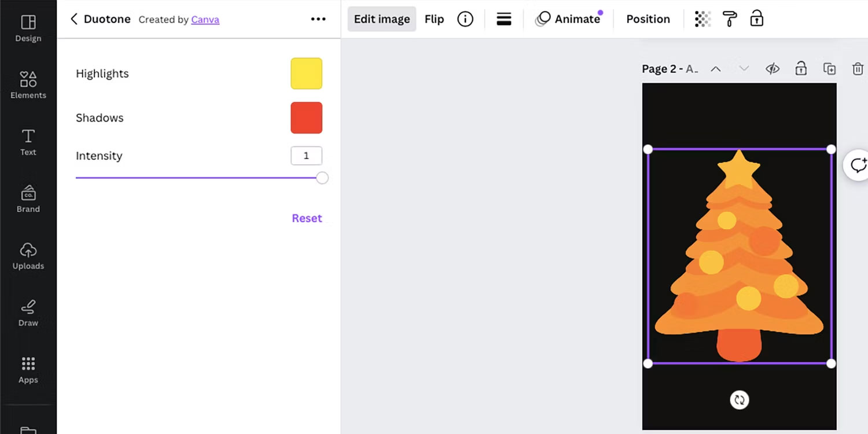Switch to the Edit image tab

click(x=381, y=19)
